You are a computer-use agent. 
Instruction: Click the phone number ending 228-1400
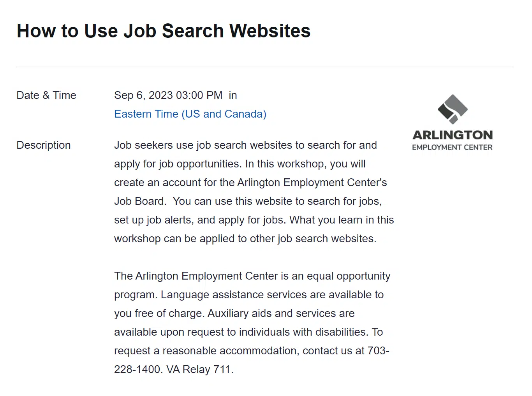[x=138, y=370]
